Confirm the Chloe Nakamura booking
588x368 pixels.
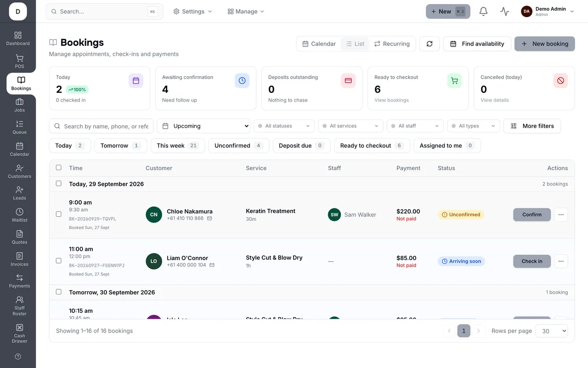pyautogui.click(x=532, y=215)
